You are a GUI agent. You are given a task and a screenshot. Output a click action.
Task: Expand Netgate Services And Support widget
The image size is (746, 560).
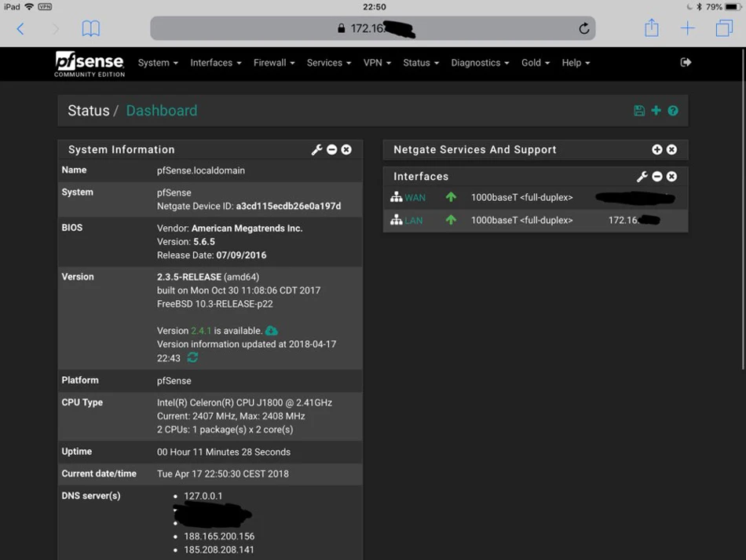[657, 150]
